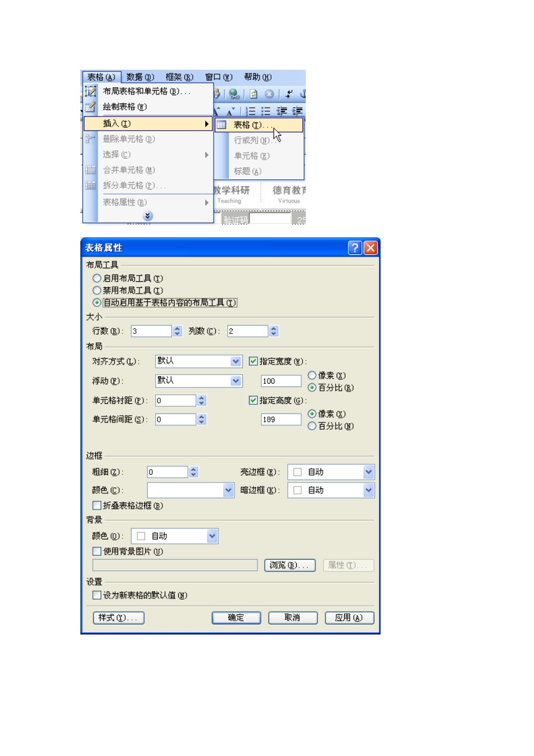Click the 亮边框 color swatch box
534x756 pixels.
[x=298, y=472]
